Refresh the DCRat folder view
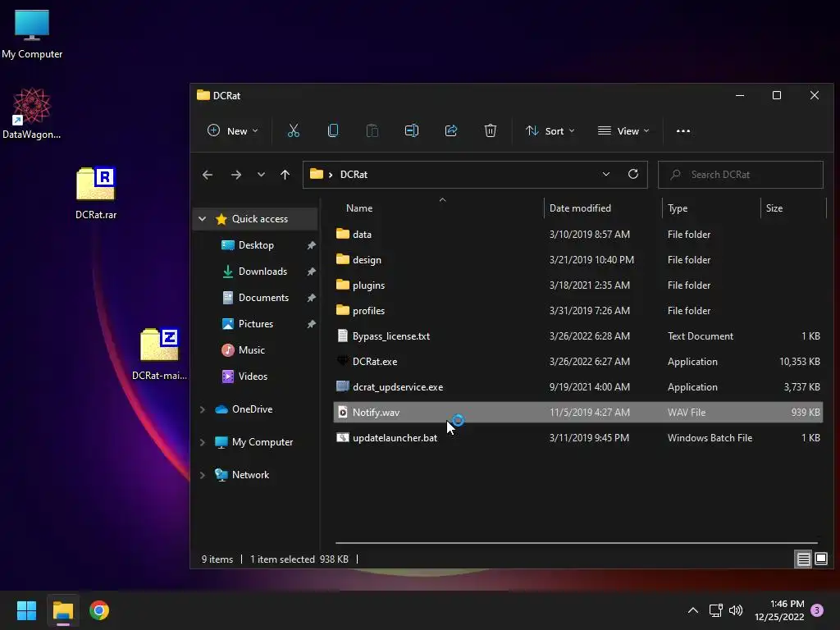 (633, 174)
